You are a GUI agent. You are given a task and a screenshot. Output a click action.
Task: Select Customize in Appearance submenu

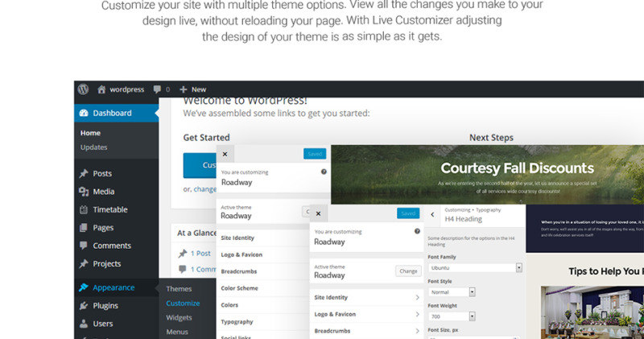183,303
